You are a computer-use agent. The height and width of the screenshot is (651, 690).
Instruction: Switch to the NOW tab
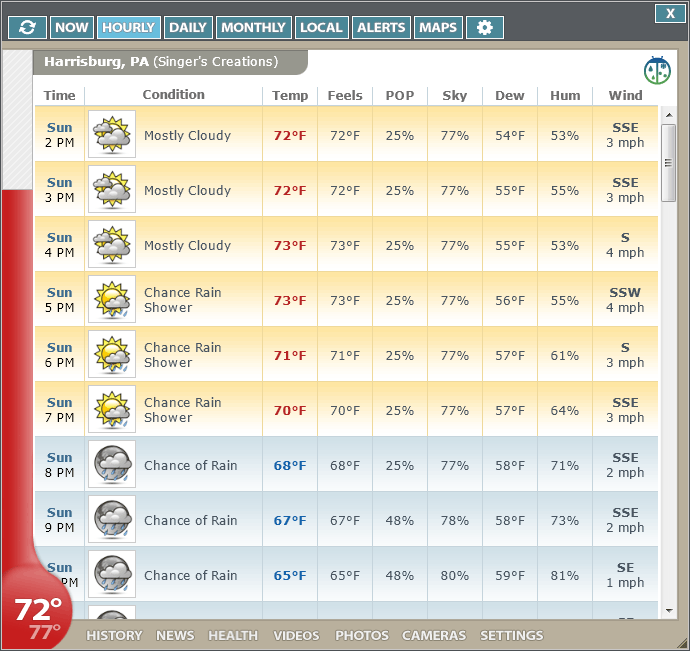(72, 28)
